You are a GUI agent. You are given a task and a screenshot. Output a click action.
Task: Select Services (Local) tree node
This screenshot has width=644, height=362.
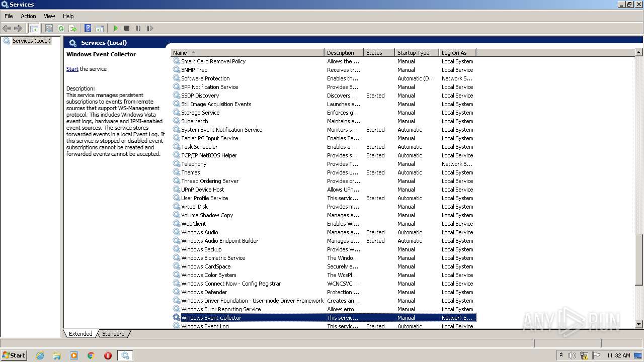tap(32, 41)
